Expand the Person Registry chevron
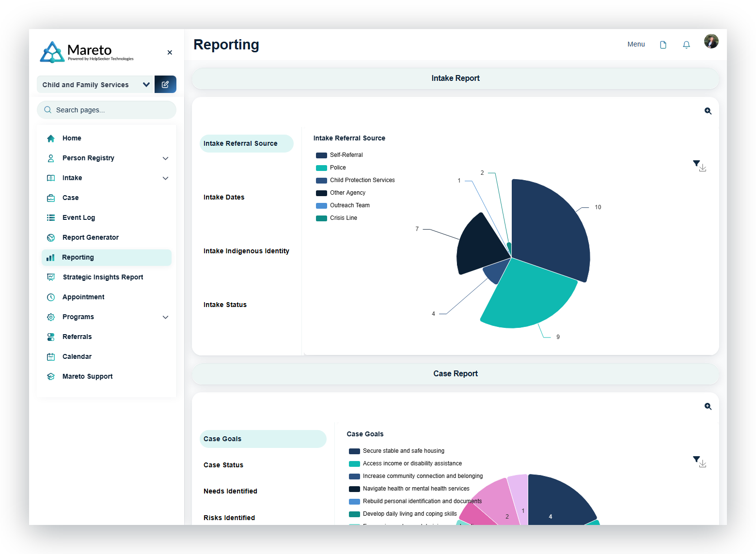The height and width of the screenshot is (554, 756). tap(166, 158)
